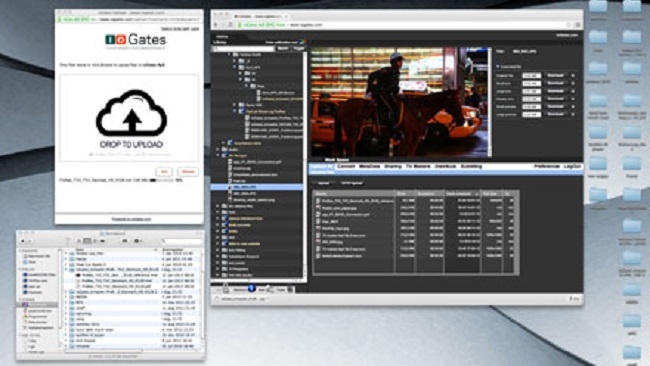Viewport: 650px width, 366px height.
Task: Click the address bar of the upload window
Action: 129,19
